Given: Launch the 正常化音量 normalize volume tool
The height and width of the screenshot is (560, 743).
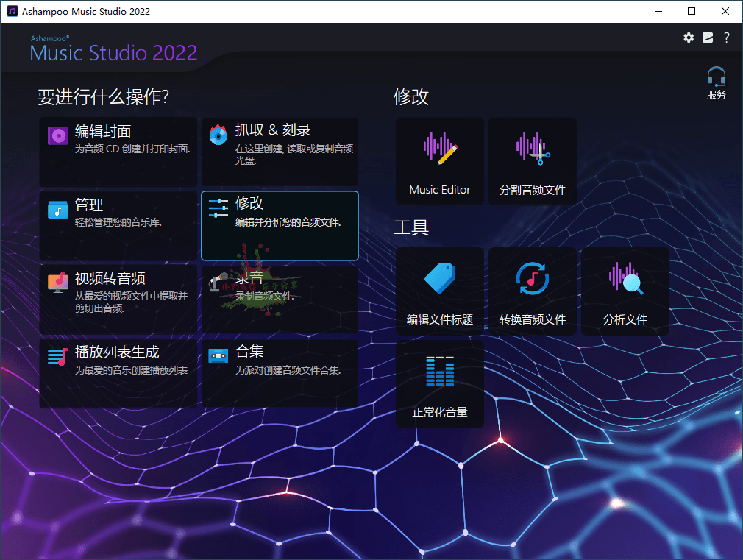Looking at the screenshot, I should tap(440, 383).
